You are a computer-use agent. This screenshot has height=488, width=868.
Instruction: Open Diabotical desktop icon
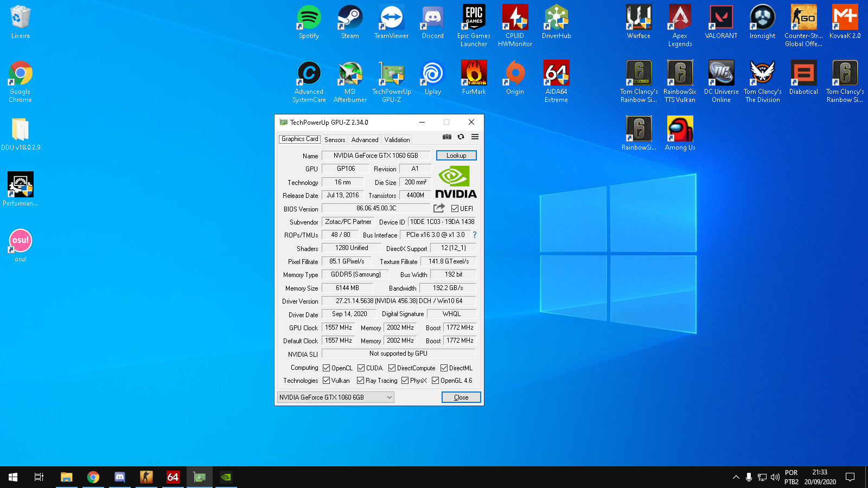coord(804,78)
